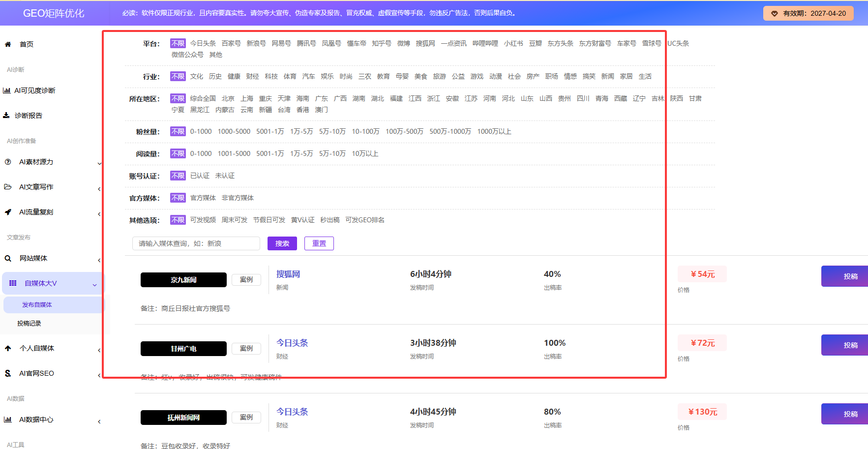This screenshot has height=449, width=868.
Task: Click the 重置 button
Action: (319, 243)
